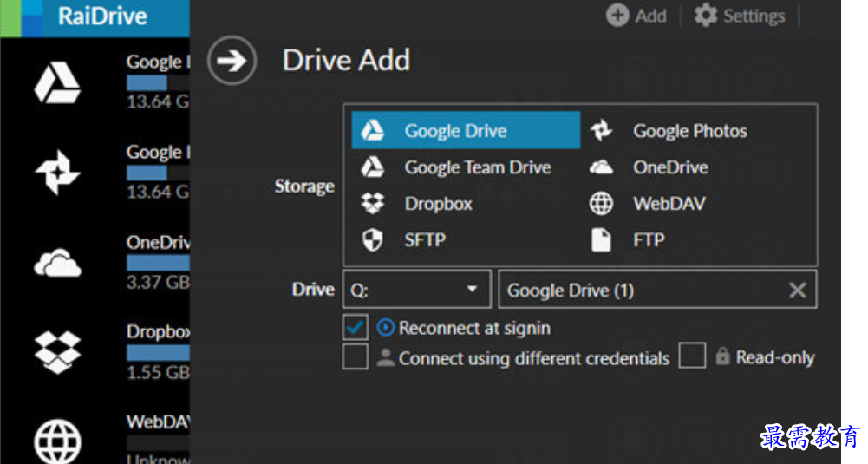Click the Add plus icon

[x=617, y=16]
